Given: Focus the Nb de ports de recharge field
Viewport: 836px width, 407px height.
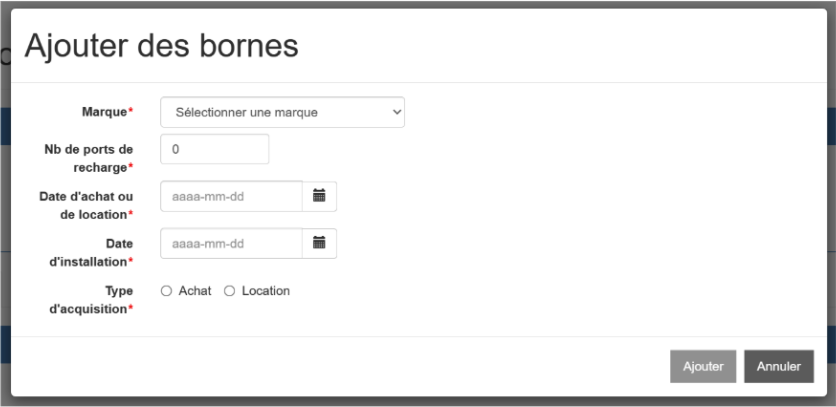Looking at the screenshot, I should tap(214, 149).
